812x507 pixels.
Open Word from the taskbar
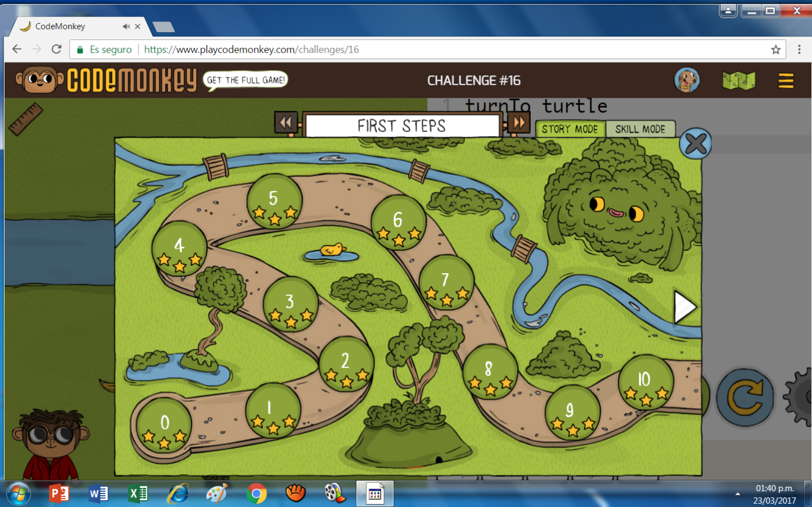tap(98, 494)
